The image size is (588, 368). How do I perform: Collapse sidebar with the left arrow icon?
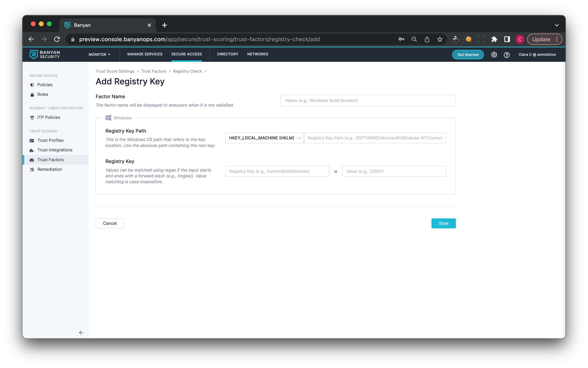(x=81, y=332)
